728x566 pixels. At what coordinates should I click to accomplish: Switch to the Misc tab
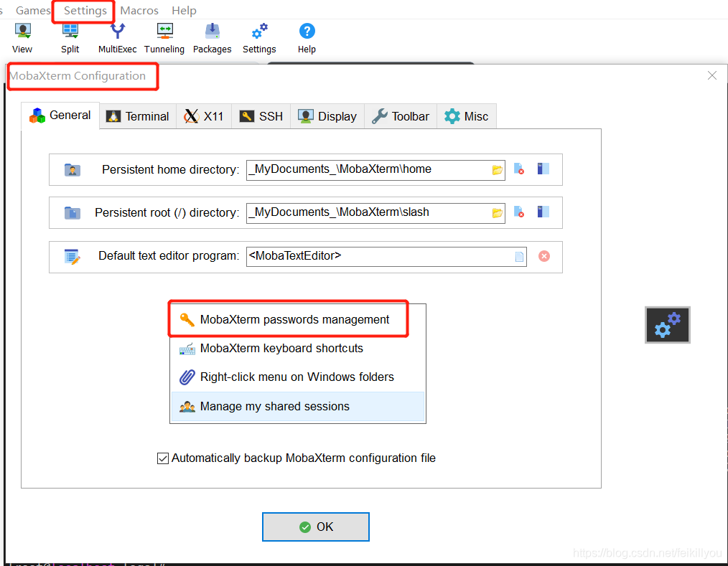[467, 116]
